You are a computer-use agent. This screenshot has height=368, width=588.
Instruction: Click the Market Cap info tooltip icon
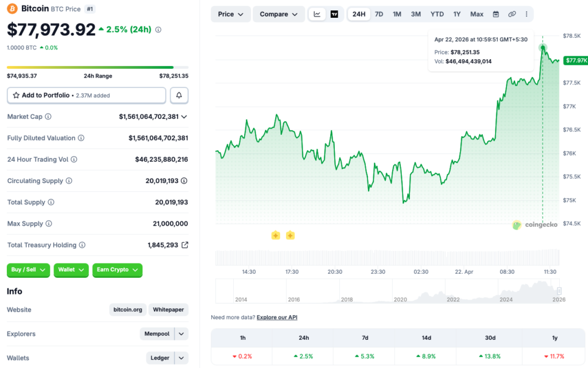tap(49, 117)
